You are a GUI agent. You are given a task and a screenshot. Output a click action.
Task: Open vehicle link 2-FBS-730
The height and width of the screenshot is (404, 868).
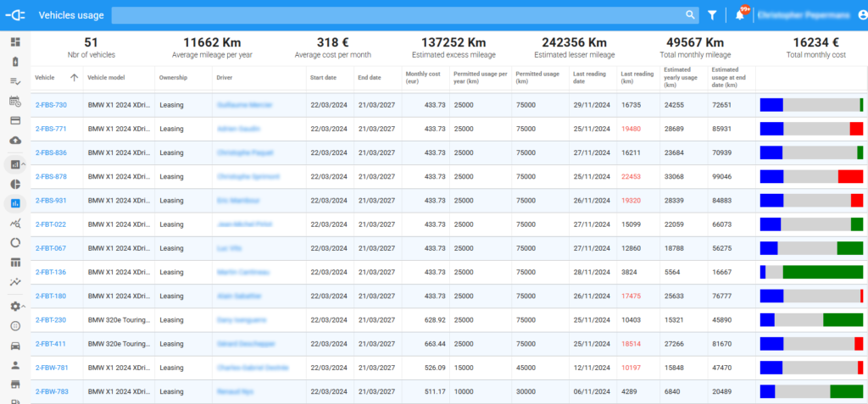51,105
